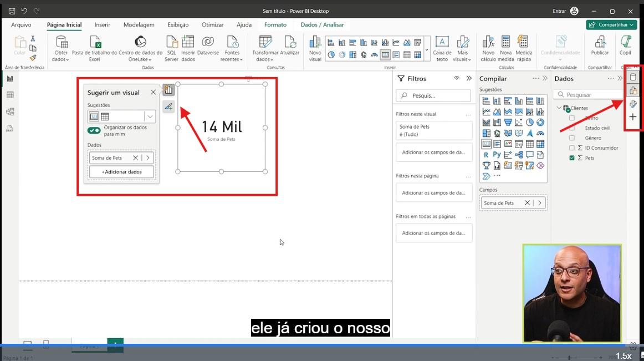Uncheck the Pets field checkbox
Image resolution: width=644 pixels, height=361 pixels.
click(572, 158)
